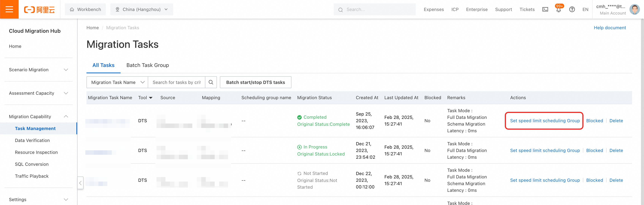This screenshot has width=644, height=205.
Task: Open the China (Hangzhou) region dropdown
Action: (141, 9)
